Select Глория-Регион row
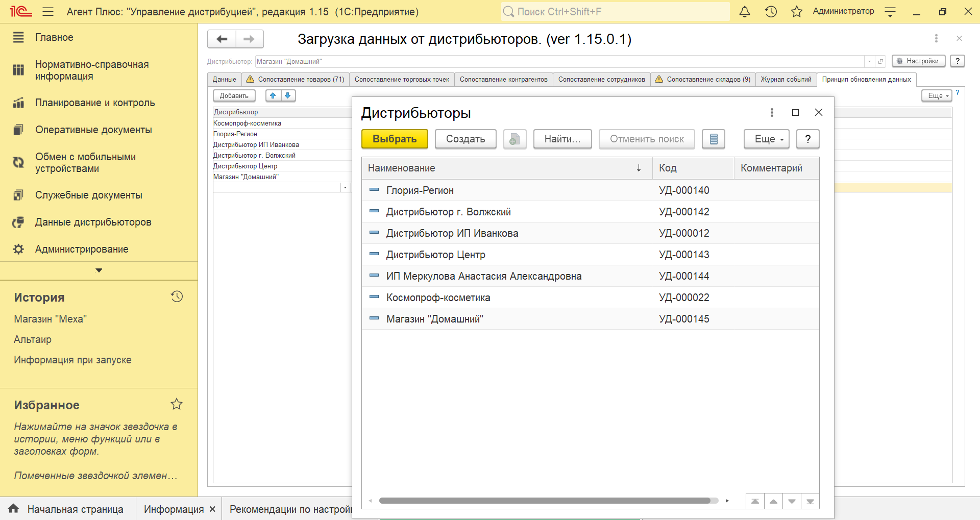 coord(591,190)
